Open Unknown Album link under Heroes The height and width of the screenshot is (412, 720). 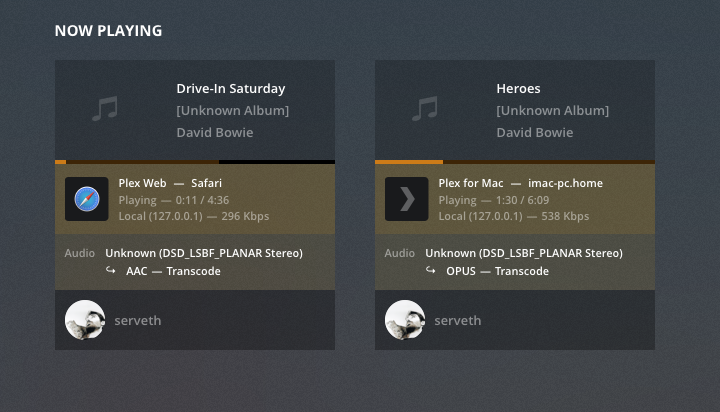pyautogui.click(x=553, y=110)
